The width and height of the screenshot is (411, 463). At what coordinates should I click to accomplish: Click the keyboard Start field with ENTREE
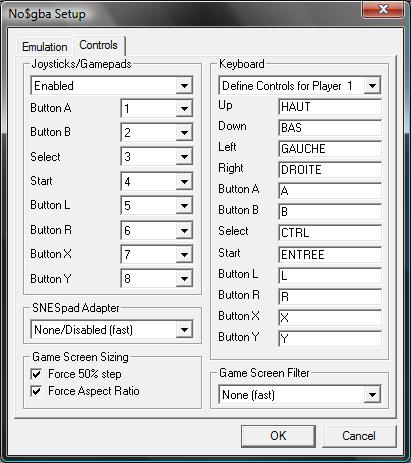click(330, 255)
